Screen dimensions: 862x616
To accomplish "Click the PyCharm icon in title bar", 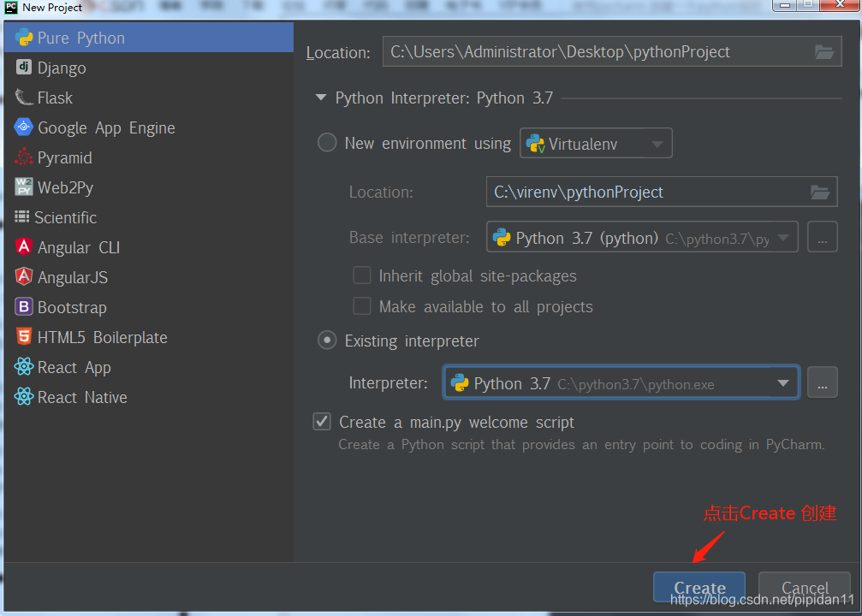I will point(10,7).
